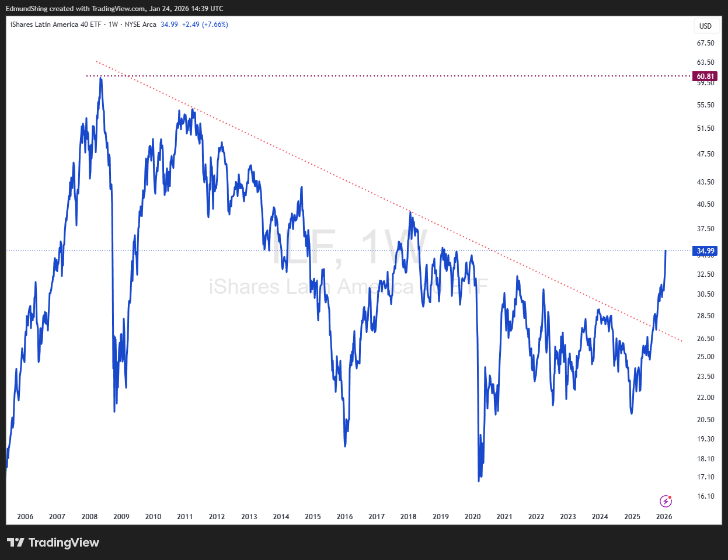Click the 2011 year label on time axis
This screenshot has width=728, height=560.
[x=185, y=517]
